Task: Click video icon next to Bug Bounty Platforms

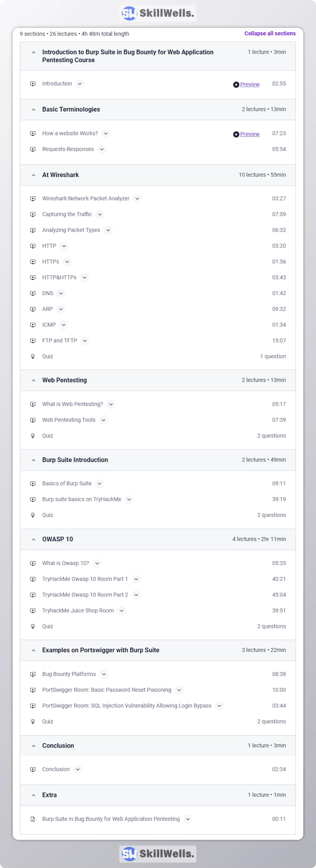Action: (33, 674)
